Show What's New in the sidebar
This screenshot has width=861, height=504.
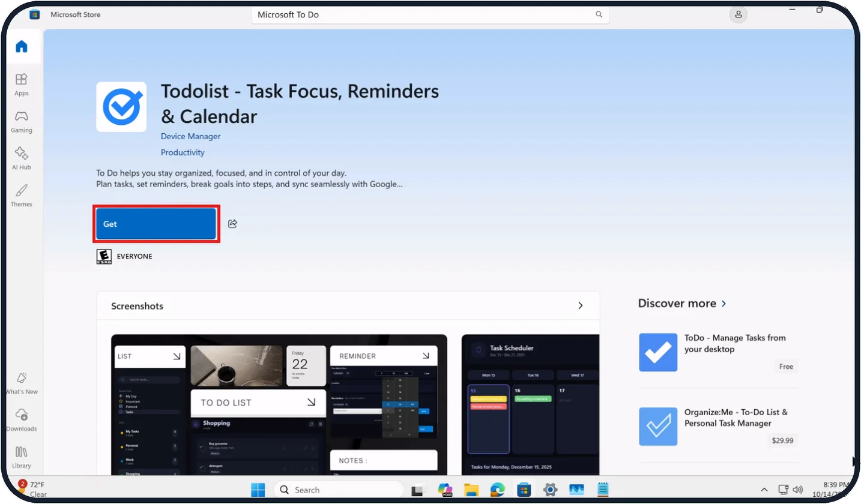point(22,383)
